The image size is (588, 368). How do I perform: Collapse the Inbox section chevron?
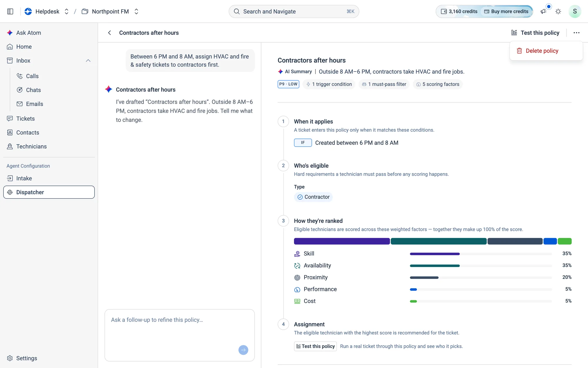click(x=88, y=61)
